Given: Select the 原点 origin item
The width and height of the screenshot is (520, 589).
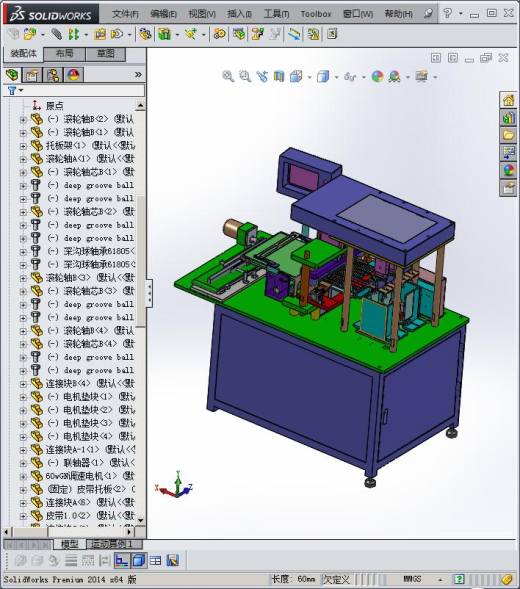Looking at the screenshot, I should tap(55, 106).
